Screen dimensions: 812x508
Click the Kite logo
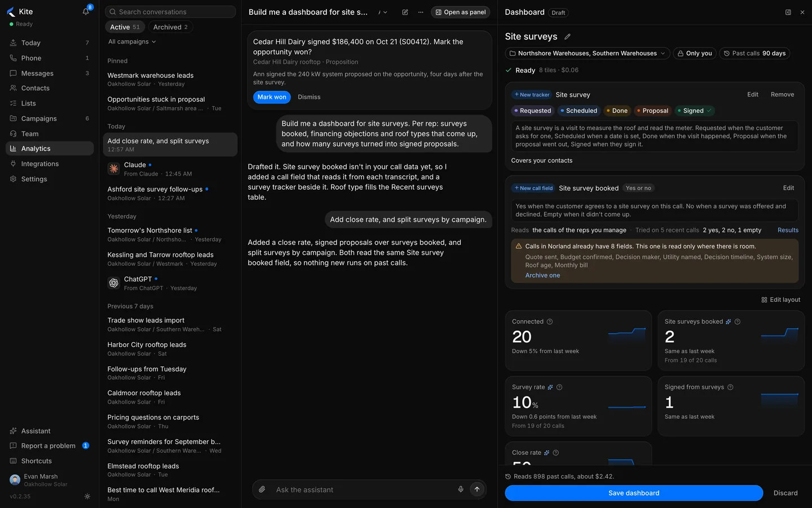(x=11, y=12)
